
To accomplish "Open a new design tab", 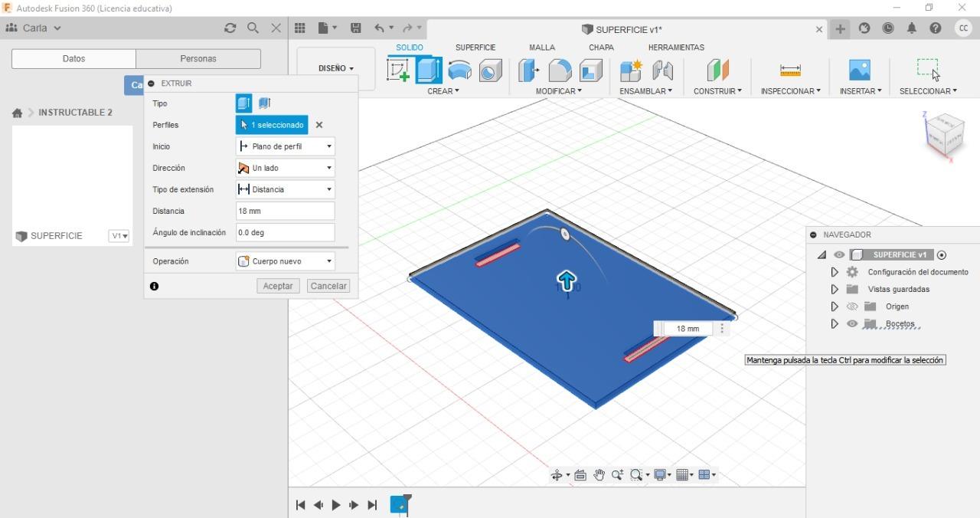I will pyautogui.click(x=841, y=29).
